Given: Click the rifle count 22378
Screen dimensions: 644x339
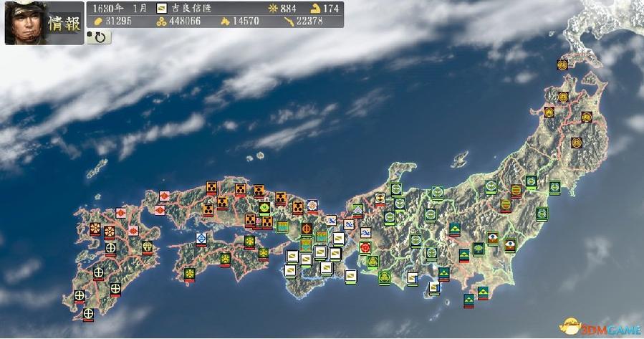Looking at the screenshot, I should click(x=310, y=22).
